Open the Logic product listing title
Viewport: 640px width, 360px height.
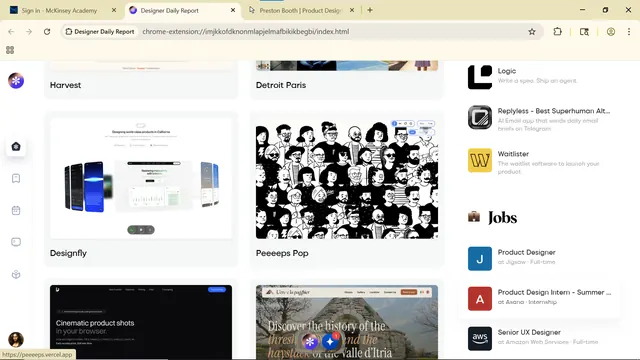[x=507, y=71]
